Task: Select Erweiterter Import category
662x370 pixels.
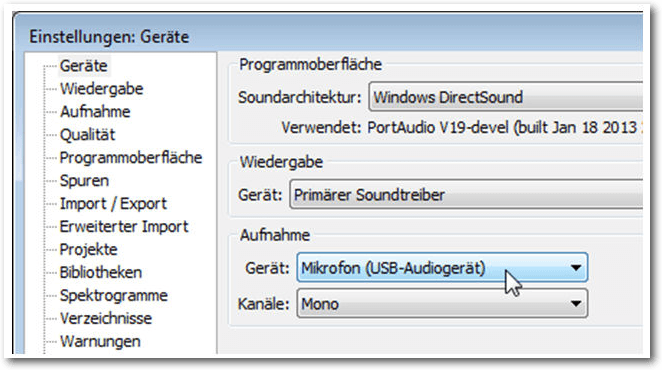Action: [x=124, y=226]
